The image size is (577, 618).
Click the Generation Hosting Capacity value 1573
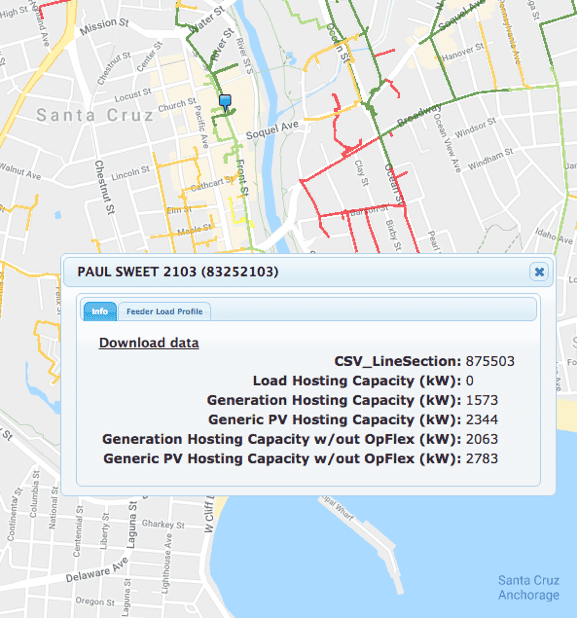coord(482,400)
